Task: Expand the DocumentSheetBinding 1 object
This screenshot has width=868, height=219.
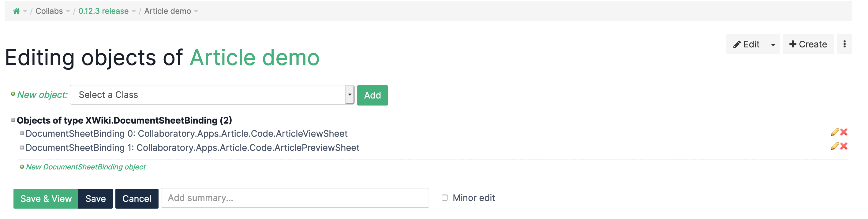Action: coord(22,147)
